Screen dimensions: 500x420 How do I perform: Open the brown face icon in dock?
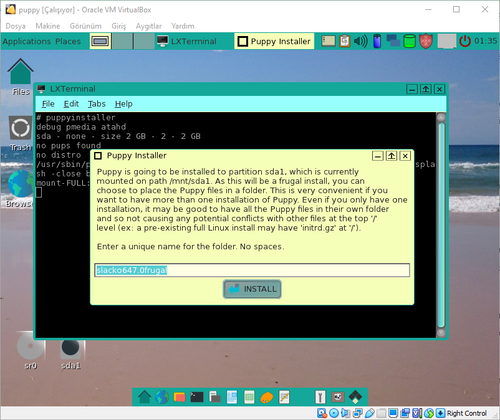click(337, 397)
